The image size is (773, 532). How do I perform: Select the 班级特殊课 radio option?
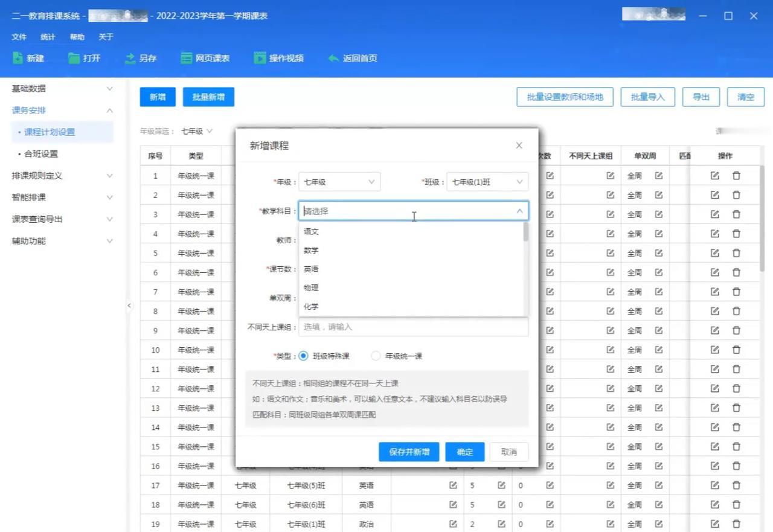(303, 356)
